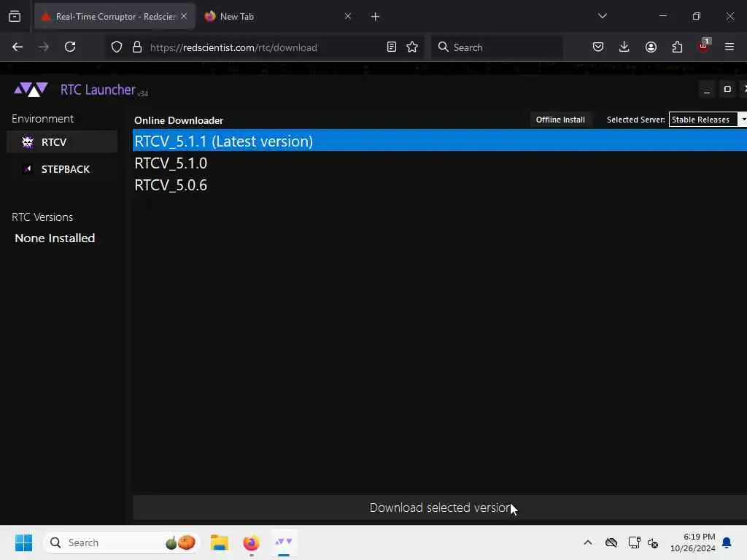The height and width of the screenshot is (560, 747).
Task: Close the Real-Time Corruptor tab
Action: (184, 16)
